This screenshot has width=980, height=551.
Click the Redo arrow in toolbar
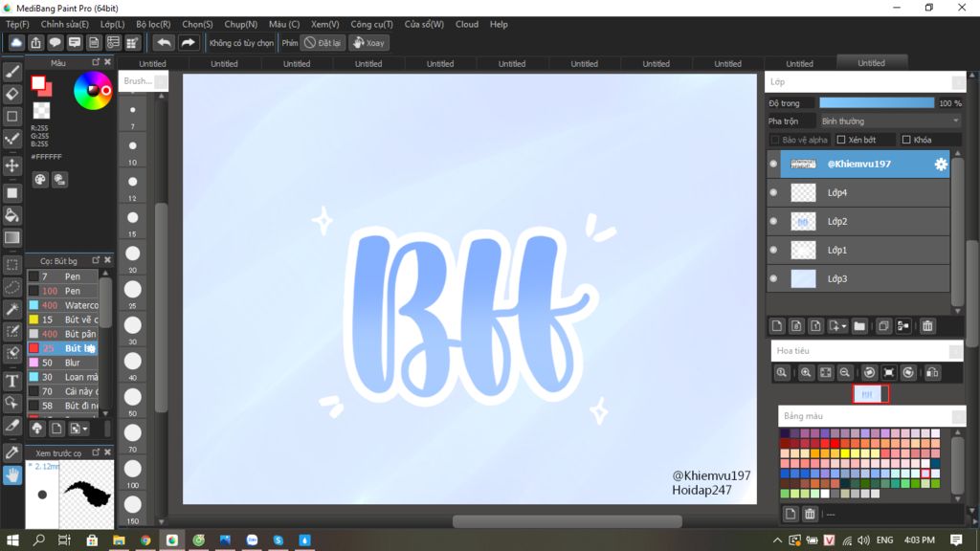188,42
